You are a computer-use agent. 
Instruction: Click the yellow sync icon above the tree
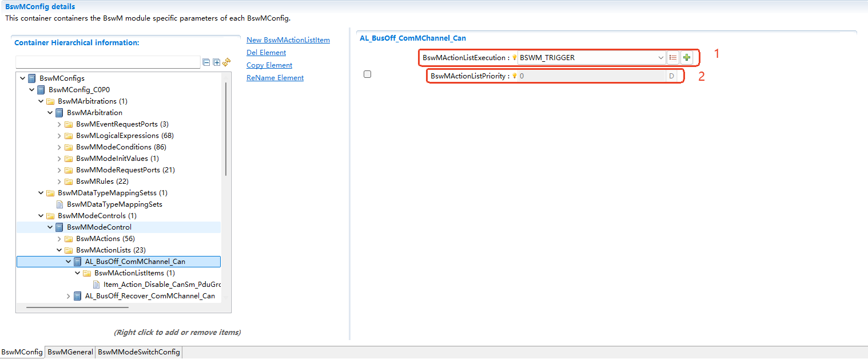[x=226, y=62]
